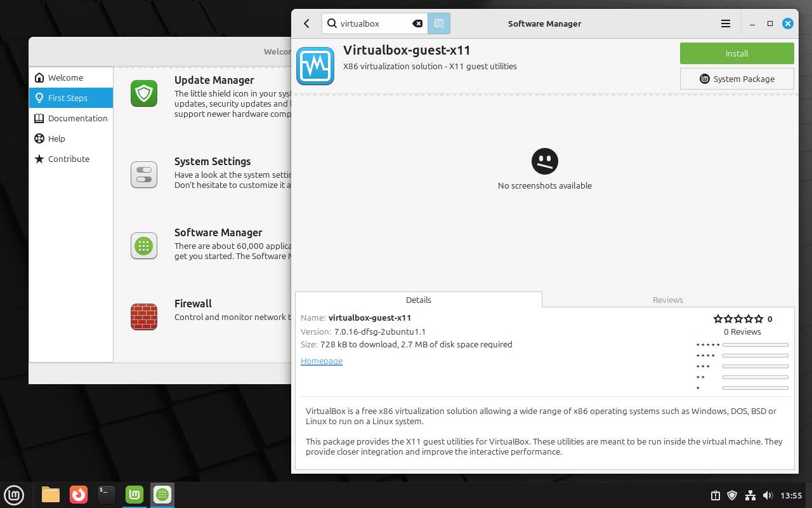The width and height of the screenshot is (812, 508).
Task: Click the name virtualbox-guest-x11 in Details
Action: pos(370,317)
